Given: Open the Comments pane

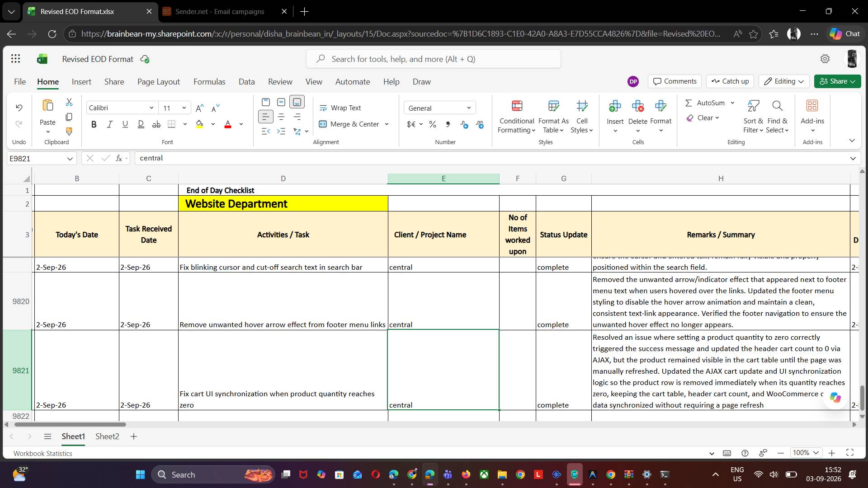Looking at the screenshot, I should pos(675,81).
